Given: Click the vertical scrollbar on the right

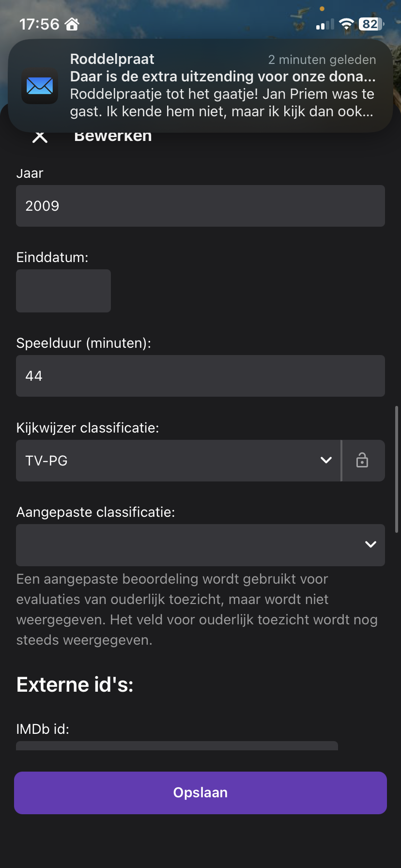Looking at the screenshot, I should [397, 463].
